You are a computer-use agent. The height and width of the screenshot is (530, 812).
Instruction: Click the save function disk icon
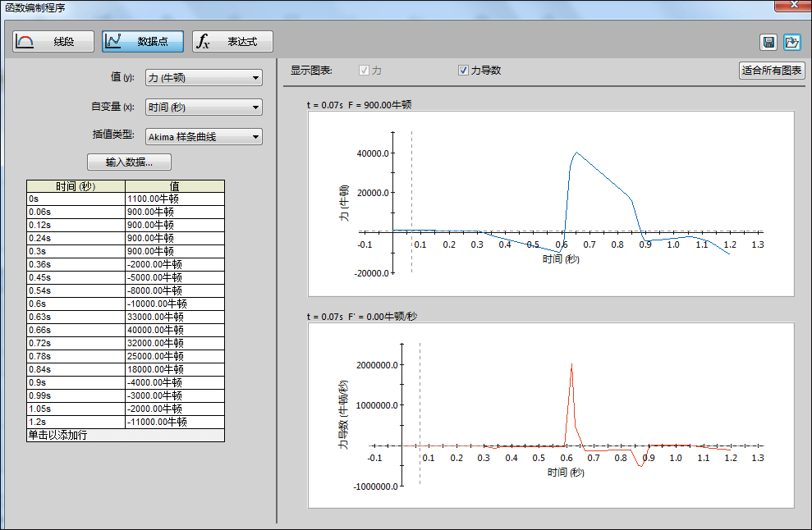(768, 42)
